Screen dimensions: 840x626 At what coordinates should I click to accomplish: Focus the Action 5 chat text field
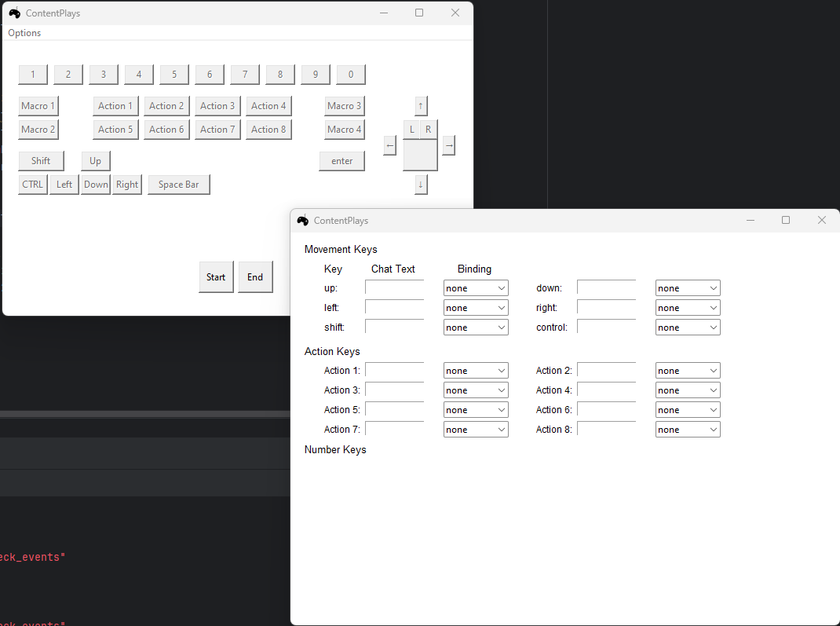pos(395,409)
